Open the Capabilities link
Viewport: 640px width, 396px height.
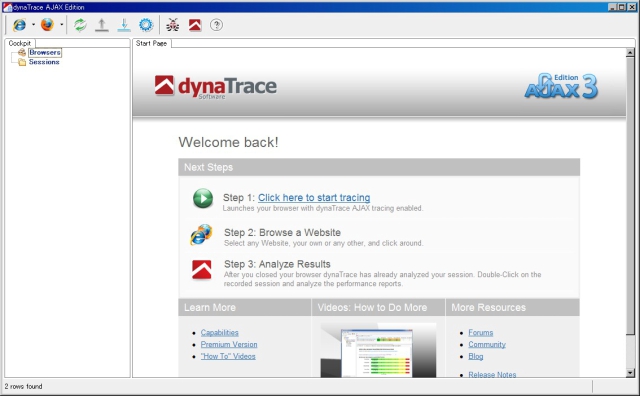click(220, 333)
